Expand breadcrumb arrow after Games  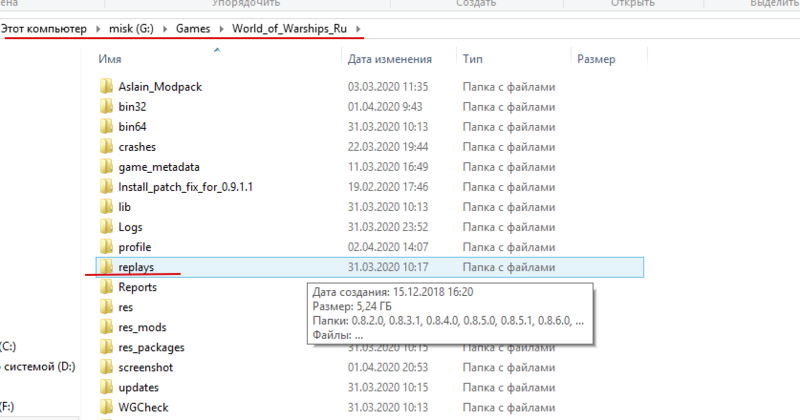[x=221, y=29]
